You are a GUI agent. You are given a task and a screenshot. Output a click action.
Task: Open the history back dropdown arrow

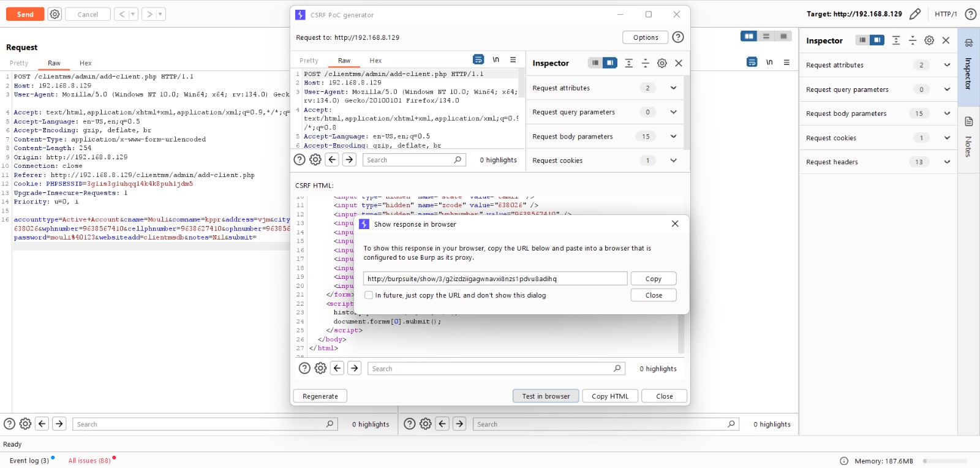pyautogui.click(x=133, y=14)
